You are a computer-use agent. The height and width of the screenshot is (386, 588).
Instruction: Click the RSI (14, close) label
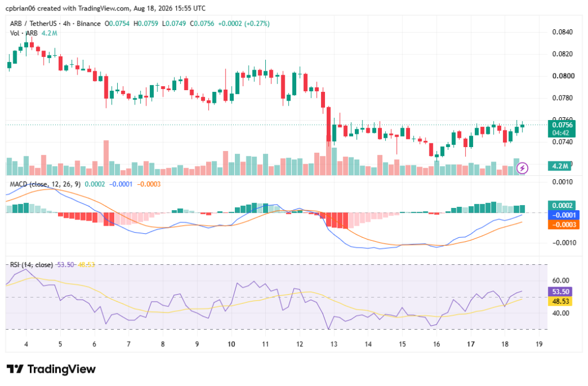(x=31, y=265)
